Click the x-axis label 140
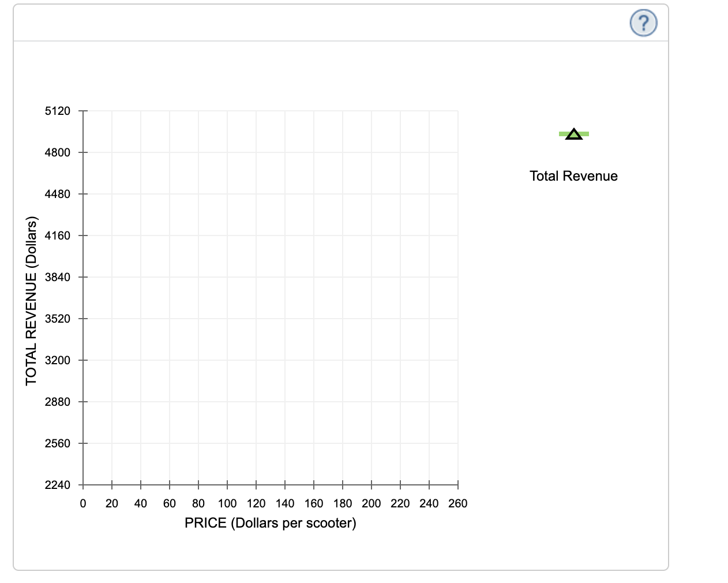 coord(285,503)
